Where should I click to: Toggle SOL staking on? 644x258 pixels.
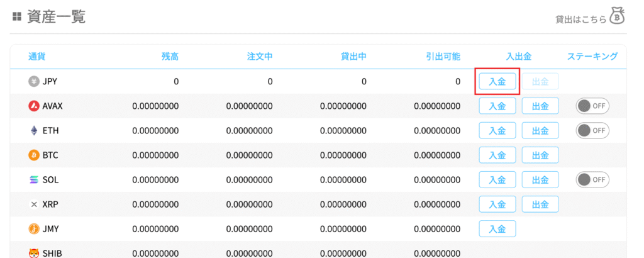pos(592,180)
